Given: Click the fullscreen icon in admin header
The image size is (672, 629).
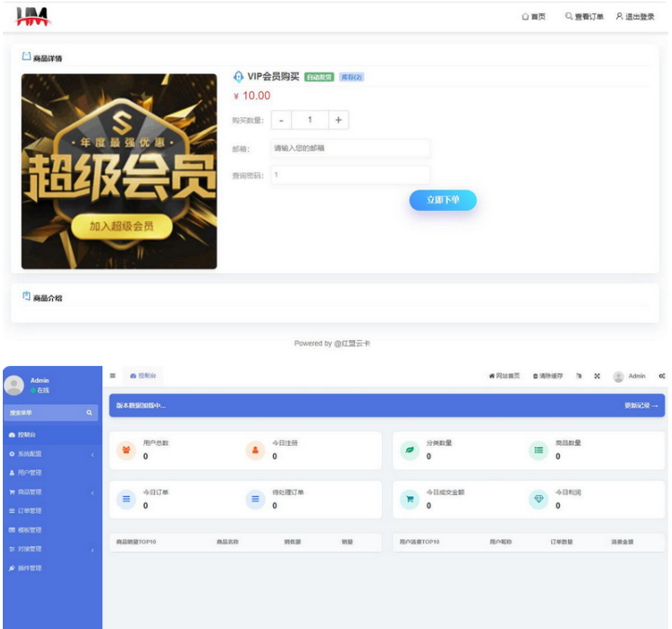Looking at the screenshot, I should pyautogui.click(x=597, y=375).
